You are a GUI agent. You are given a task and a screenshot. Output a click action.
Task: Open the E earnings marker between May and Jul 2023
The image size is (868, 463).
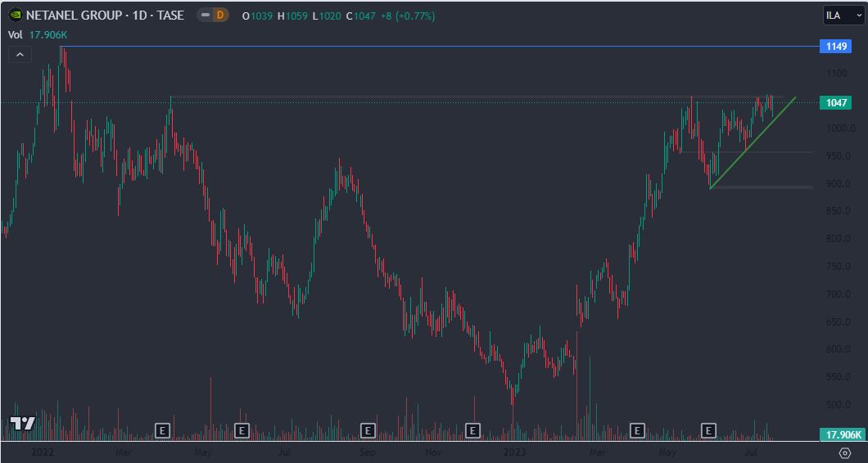click(x=708, y=430)
